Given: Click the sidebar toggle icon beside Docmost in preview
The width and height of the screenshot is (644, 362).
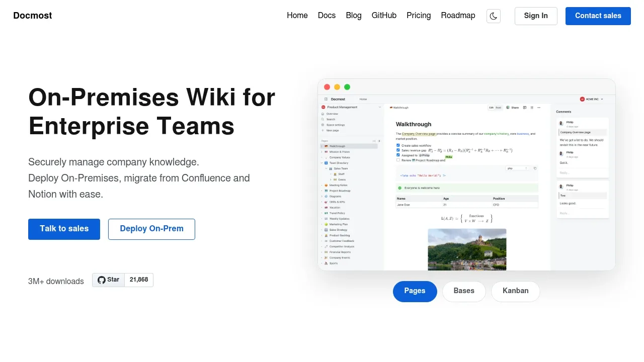Looking at the screenshot, I should tap(326, 99).
